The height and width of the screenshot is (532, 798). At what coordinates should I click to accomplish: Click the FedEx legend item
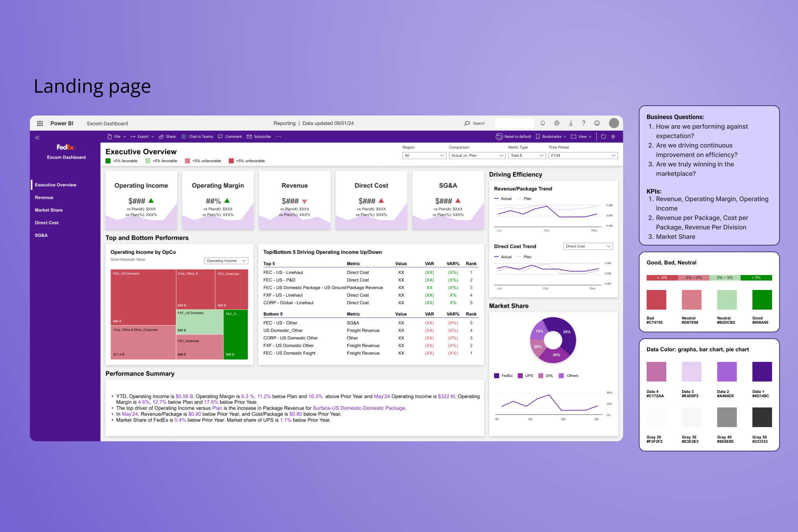coord(503,376)
